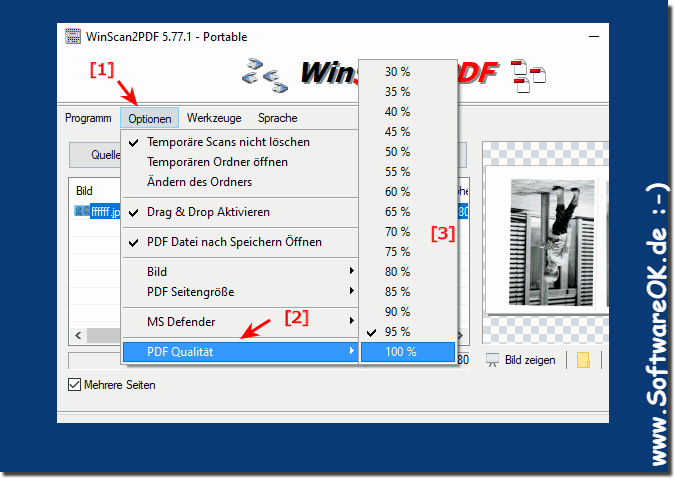Set PDF quality to 35 %

[x=408, y=92]
